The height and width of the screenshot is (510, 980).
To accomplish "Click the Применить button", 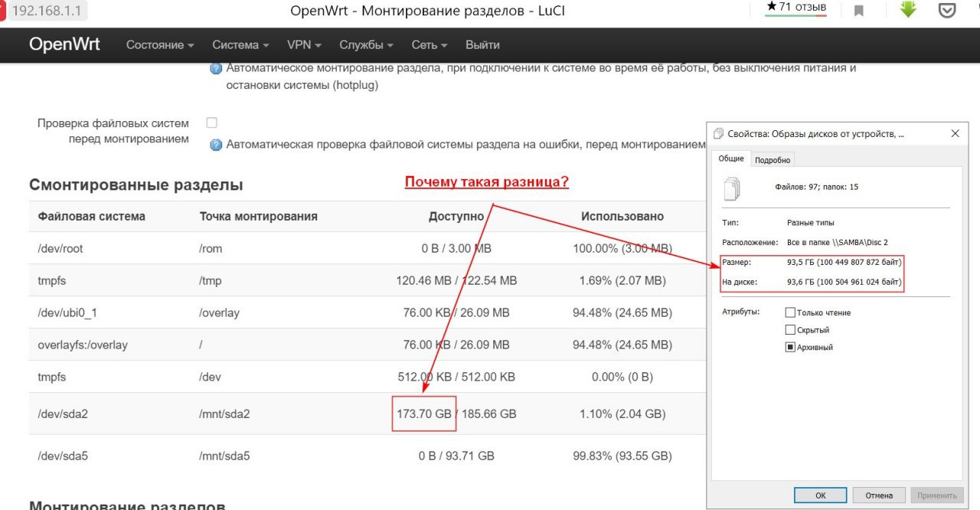I will point(937,495).
